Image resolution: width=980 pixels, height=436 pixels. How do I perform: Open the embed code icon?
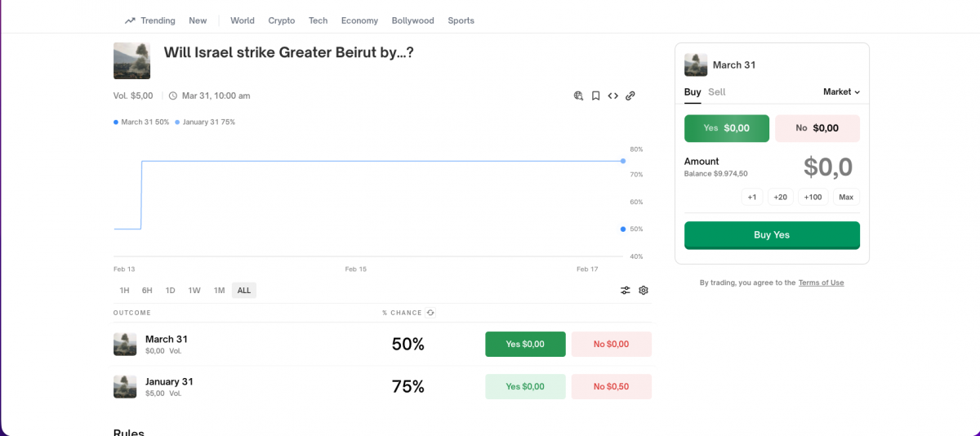tap(613, 96)
